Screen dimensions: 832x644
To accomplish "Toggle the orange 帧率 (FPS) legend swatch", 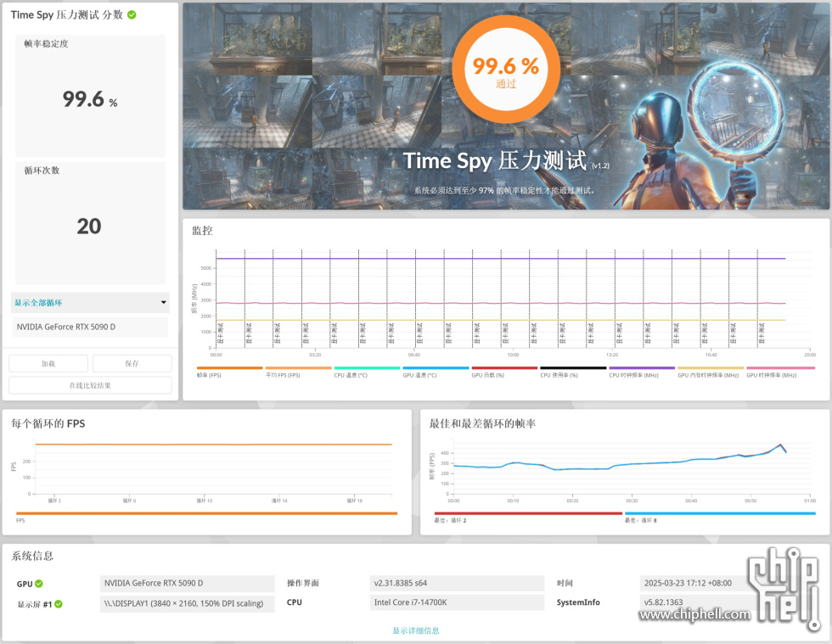I will click(230, 367).
